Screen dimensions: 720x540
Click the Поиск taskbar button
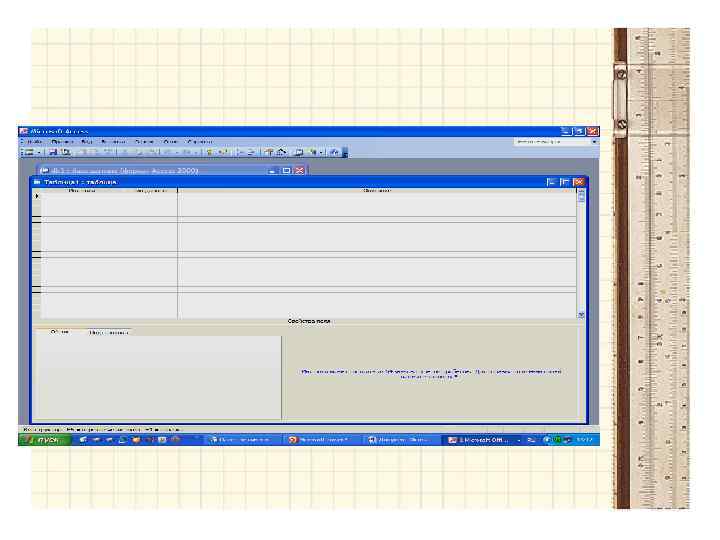tap(241, 440)
